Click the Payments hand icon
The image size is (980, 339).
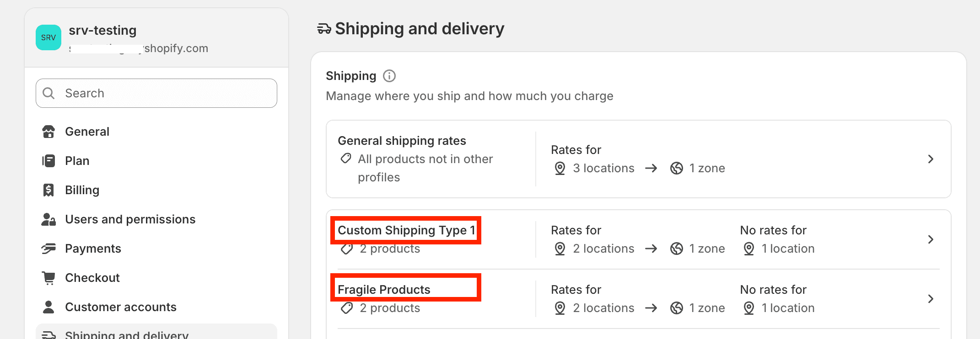coord(48,249)
